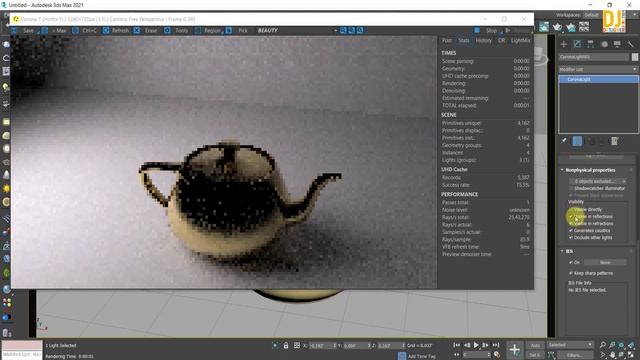
Task: Click Add Time Tag in status bar
Action: coord(422,356)
